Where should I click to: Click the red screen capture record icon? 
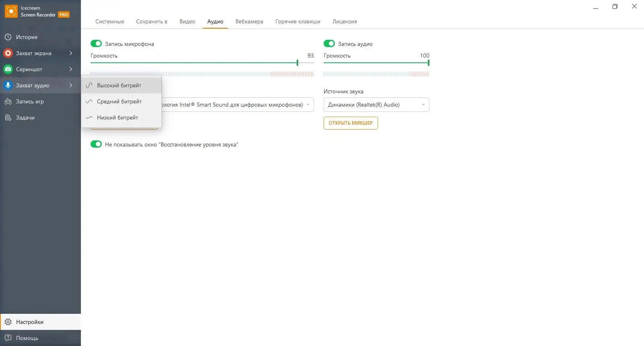8,53
